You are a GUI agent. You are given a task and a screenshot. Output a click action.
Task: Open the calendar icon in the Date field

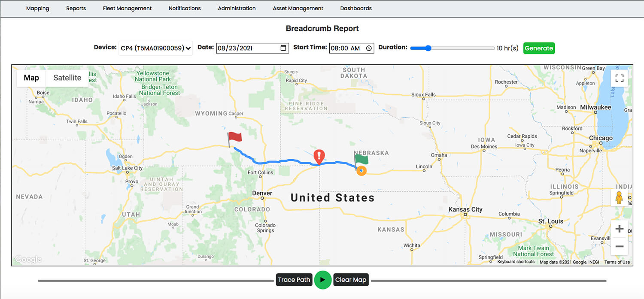(x=283, y=48)
